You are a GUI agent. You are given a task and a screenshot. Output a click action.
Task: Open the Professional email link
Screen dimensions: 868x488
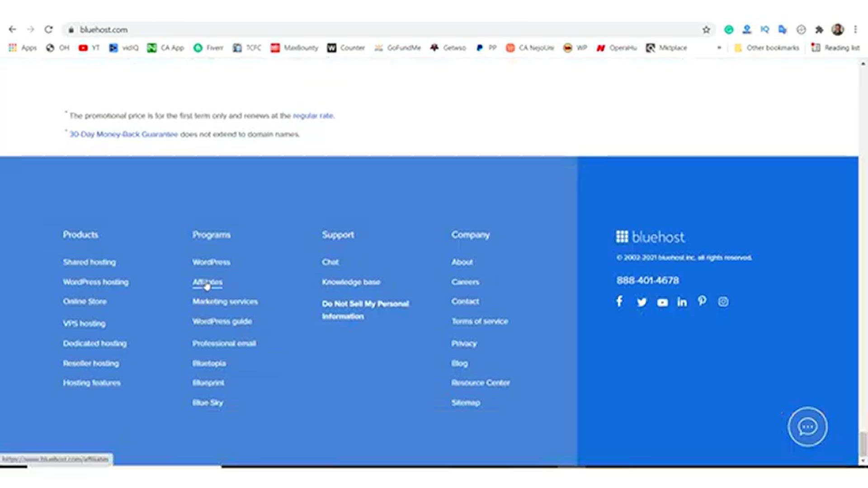[224, 343]
